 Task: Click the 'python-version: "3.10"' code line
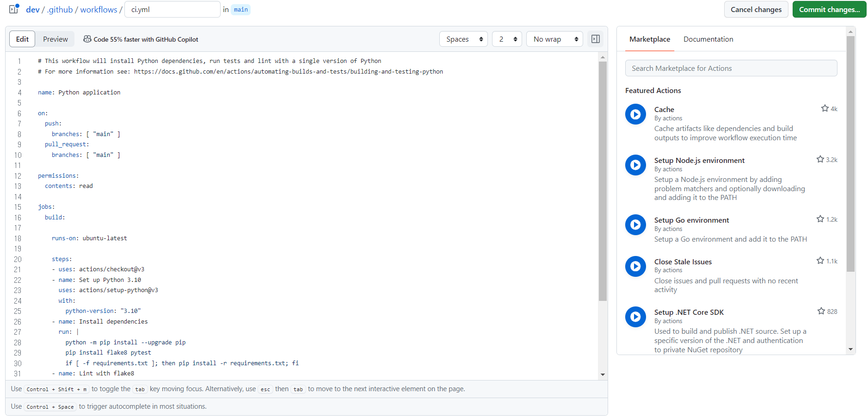(x=103, y=311)
